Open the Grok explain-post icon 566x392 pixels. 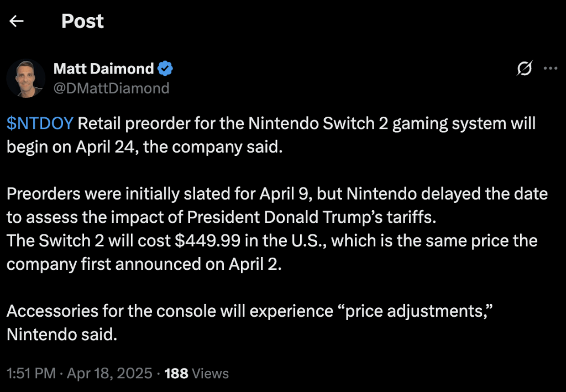click(524, 68)
